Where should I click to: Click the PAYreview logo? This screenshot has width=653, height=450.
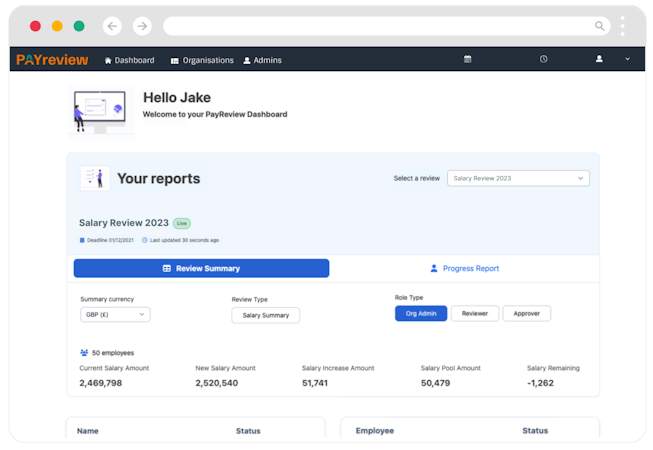click(52, 60)
